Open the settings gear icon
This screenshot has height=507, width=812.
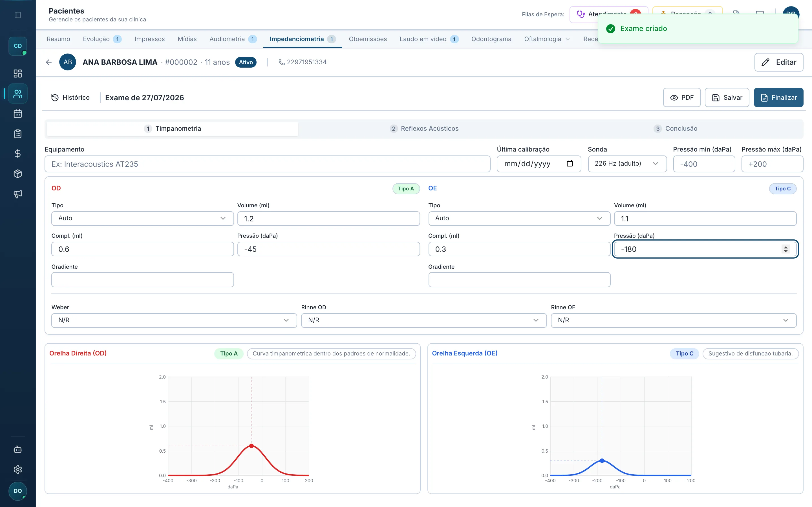pos(18,470)
